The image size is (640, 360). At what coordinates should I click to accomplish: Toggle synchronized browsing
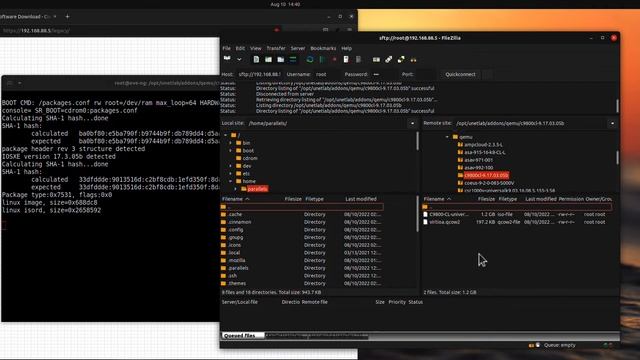[401, 60]
